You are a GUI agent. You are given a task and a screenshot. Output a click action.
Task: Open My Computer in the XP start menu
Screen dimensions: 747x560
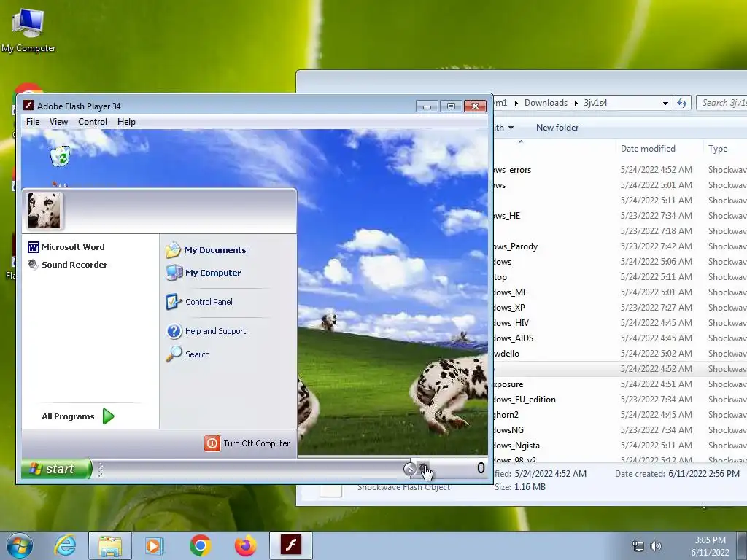tap(204, 273)
